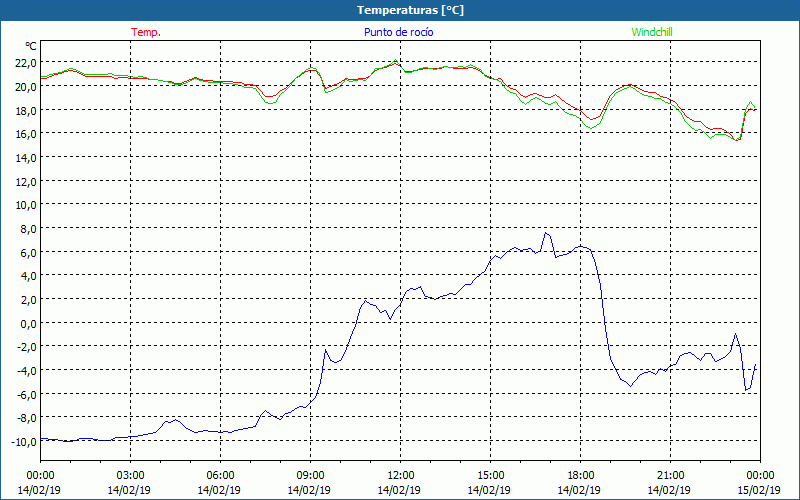The width and height of the screenshot is (800, 500).
Task: Click the 18:00 time label on X axis
Action: 581,475
